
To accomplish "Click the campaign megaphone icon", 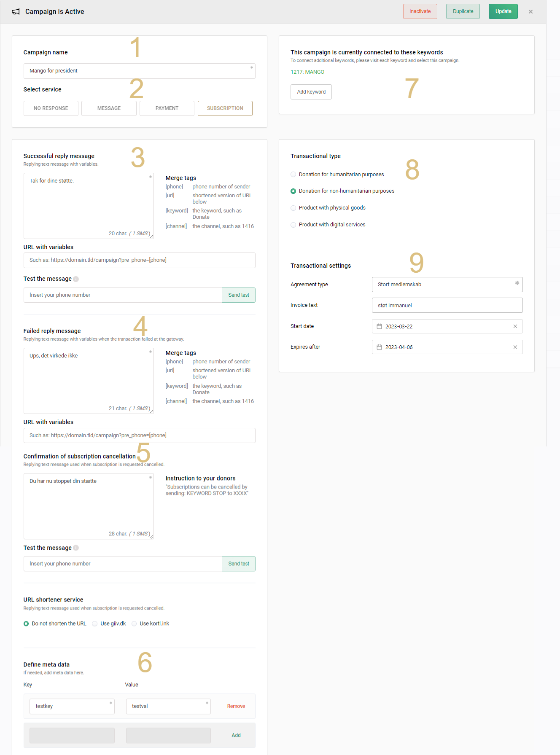I will pyautogui.click(x=16, y=12).
